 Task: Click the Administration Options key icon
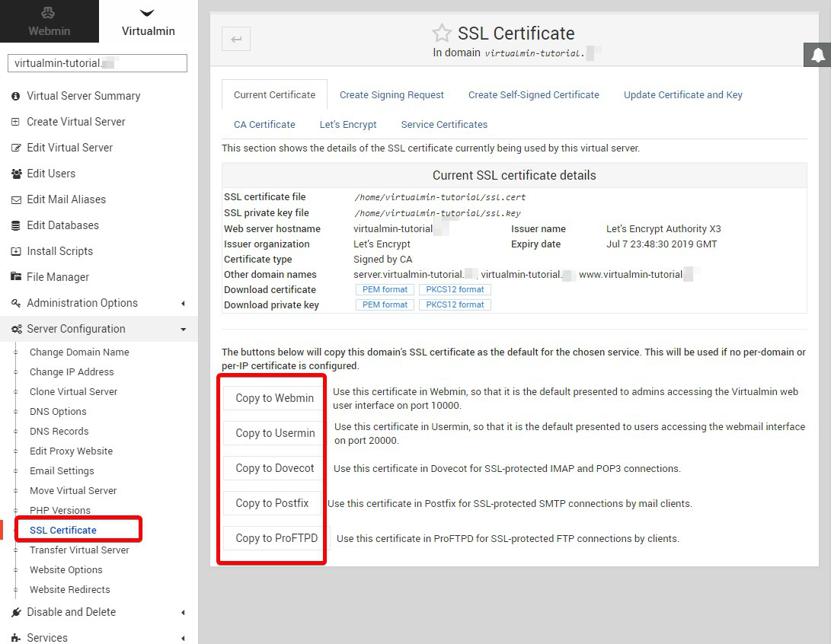(x=16, y=303)
